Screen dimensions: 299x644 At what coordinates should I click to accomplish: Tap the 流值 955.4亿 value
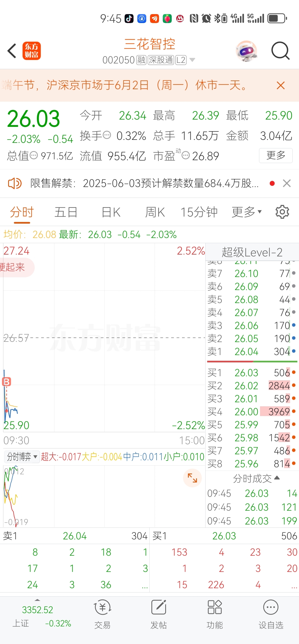113,156
